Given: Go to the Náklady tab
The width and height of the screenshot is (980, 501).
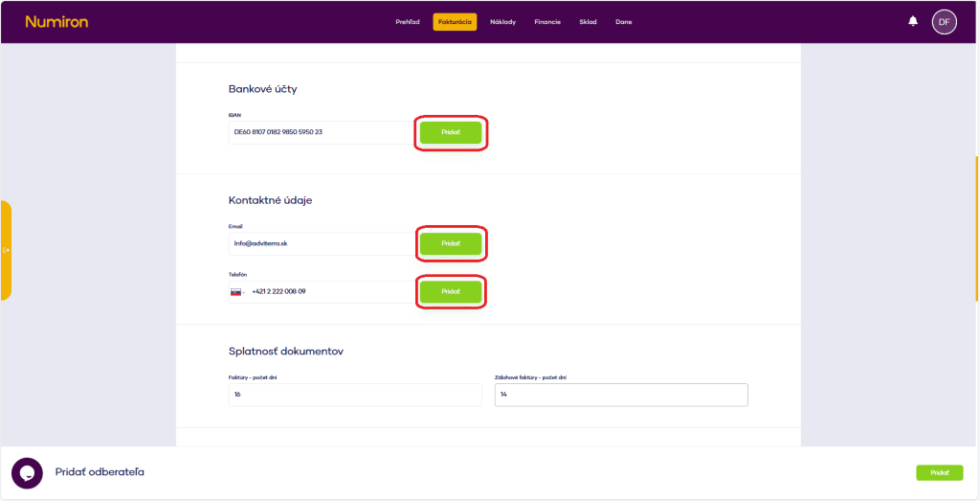Looking at the screenshot, I should tap(502, 22).
